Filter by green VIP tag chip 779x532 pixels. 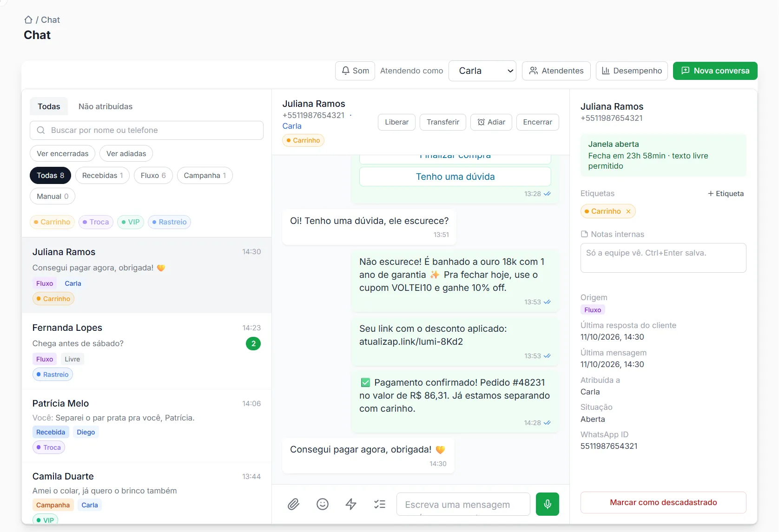(x=131, y=222)
